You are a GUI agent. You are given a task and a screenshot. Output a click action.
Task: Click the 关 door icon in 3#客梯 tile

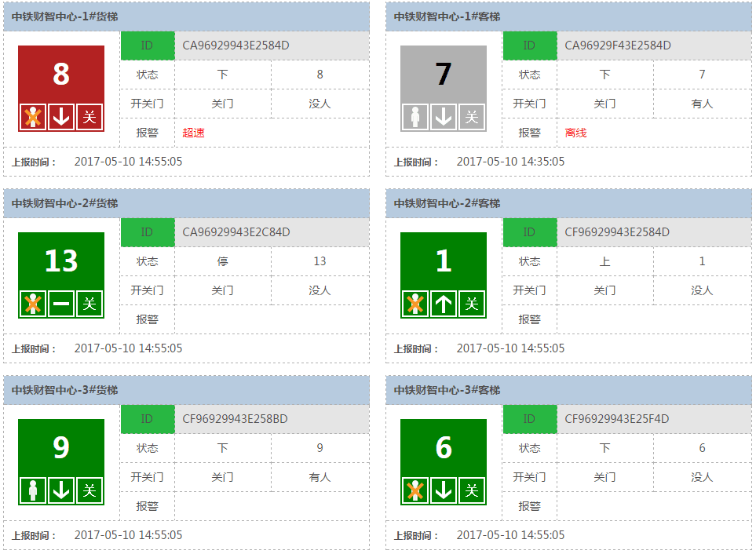tap(472, 490)
